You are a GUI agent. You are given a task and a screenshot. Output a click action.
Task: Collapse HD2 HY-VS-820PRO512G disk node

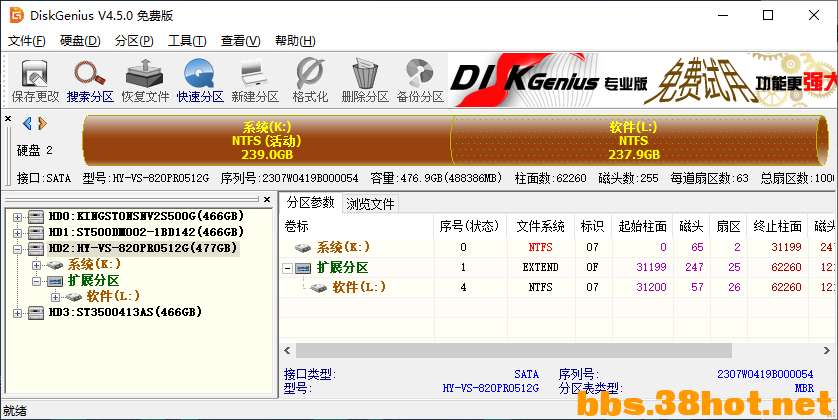click(18, 249)
